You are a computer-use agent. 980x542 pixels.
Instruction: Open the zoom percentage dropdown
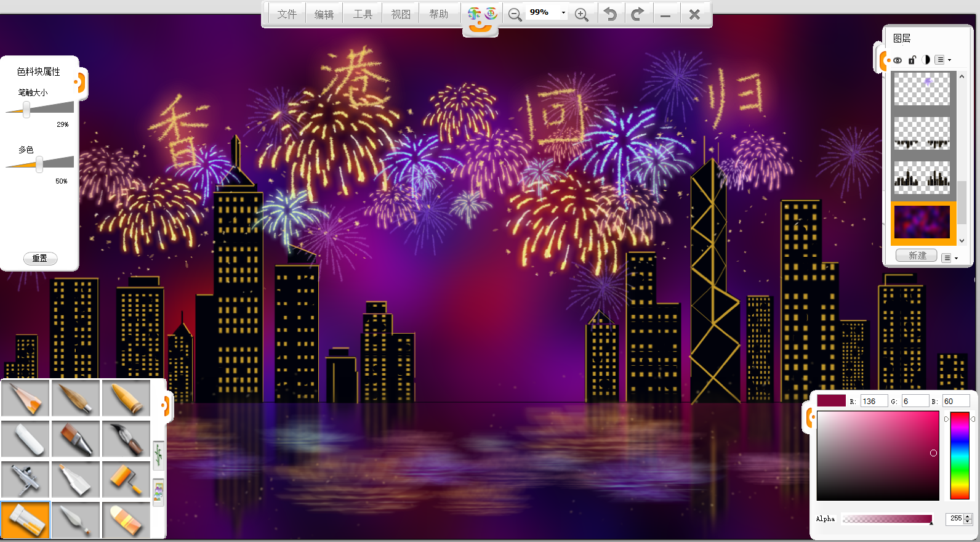[563, 13]
